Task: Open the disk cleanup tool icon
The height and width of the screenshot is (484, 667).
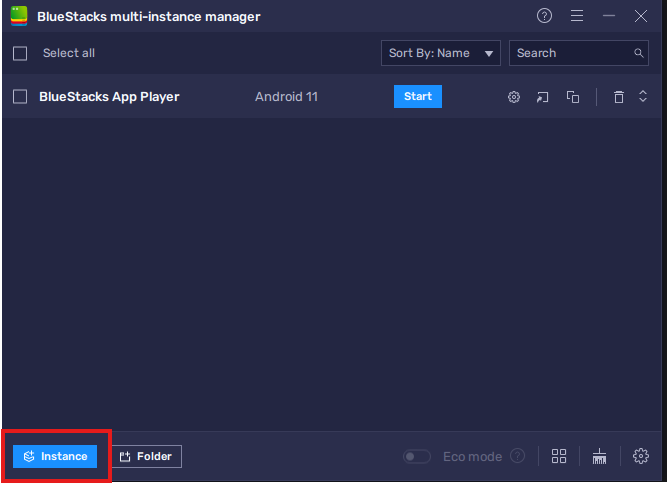Action: (600, 456)
